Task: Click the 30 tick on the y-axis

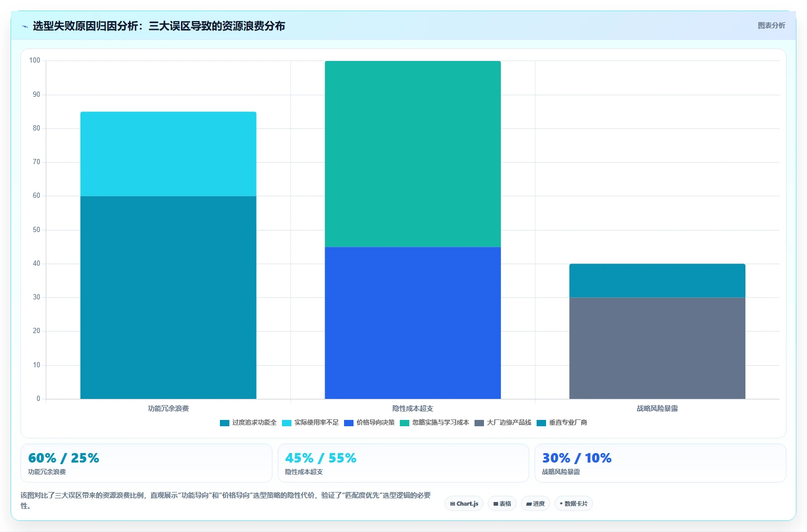Action: 36,297
